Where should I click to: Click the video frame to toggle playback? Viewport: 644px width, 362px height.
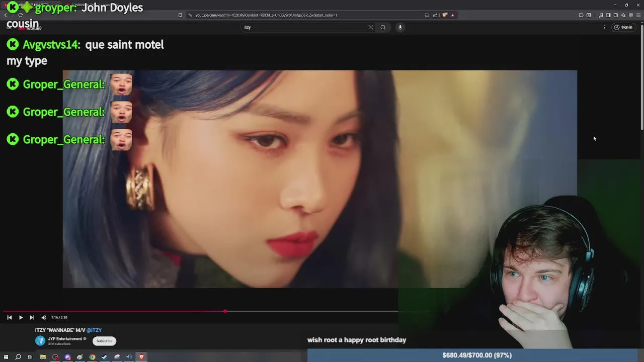point(319,179)
